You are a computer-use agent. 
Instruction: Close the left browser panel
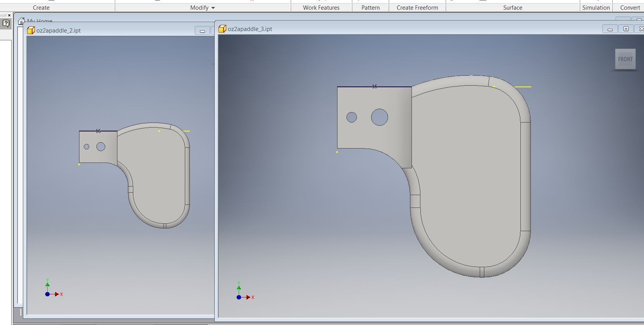9,15
